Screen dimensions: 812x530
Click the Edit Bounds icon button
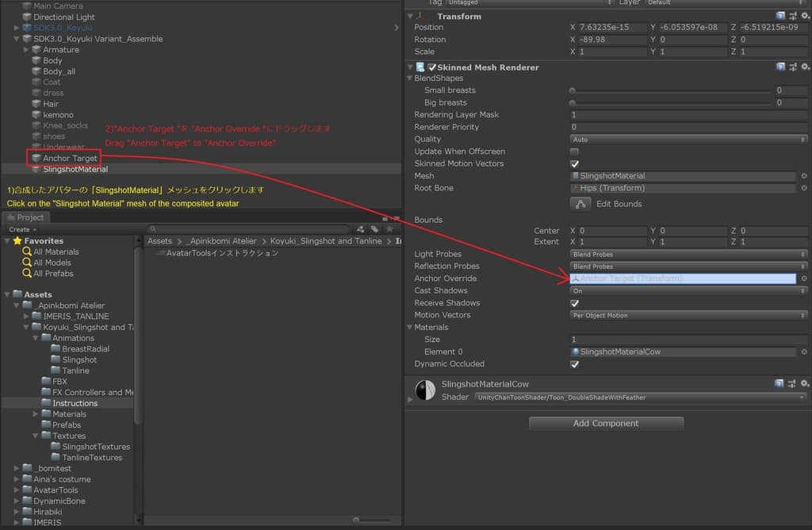coord(581,204)
